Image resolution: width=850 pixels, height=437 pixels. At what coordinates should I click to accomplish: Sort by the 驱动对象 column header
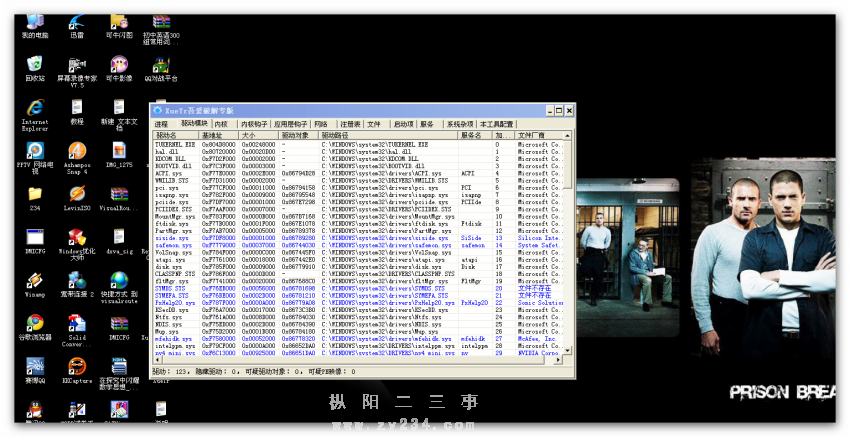[298, 135]
